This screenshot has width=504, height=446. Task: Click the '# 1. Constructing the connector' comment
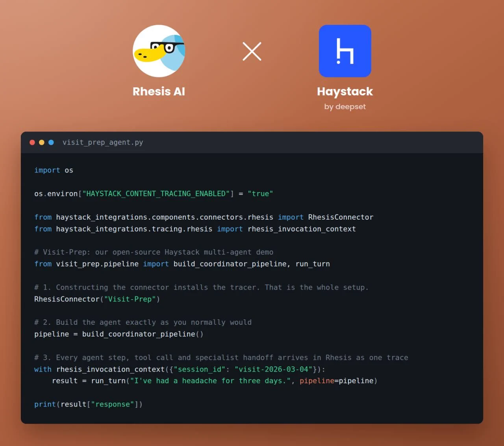(x=201, y=287)
